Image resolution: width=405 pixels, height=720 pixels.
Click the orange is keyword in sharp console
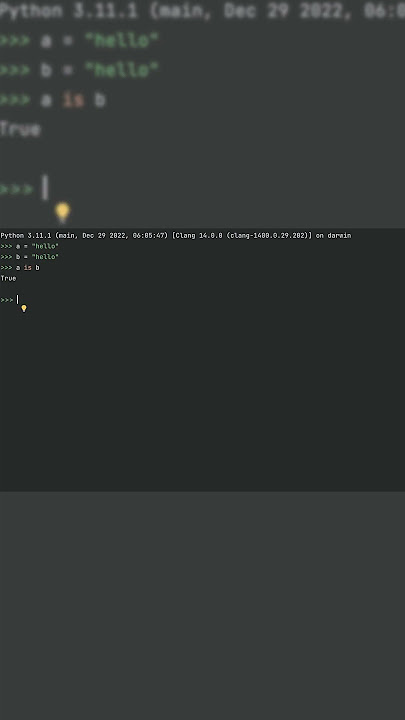tap(28, 267)
